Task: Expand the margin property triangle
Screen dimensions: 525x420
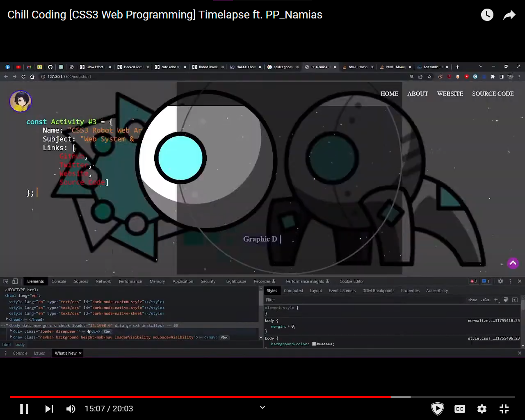Action: click(289, 326)
